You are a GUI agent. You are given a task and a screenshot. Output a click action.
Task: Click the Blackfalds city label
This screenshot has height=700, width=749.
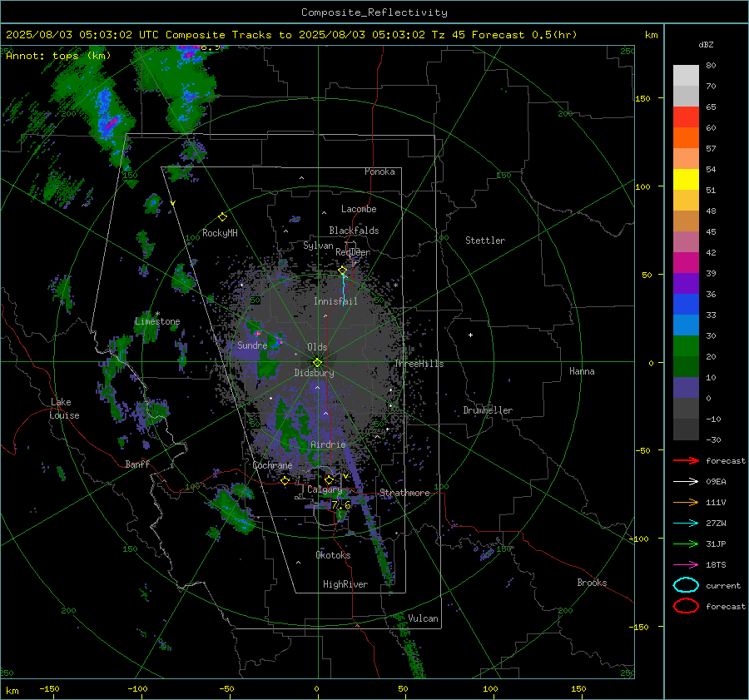[354, 231]
